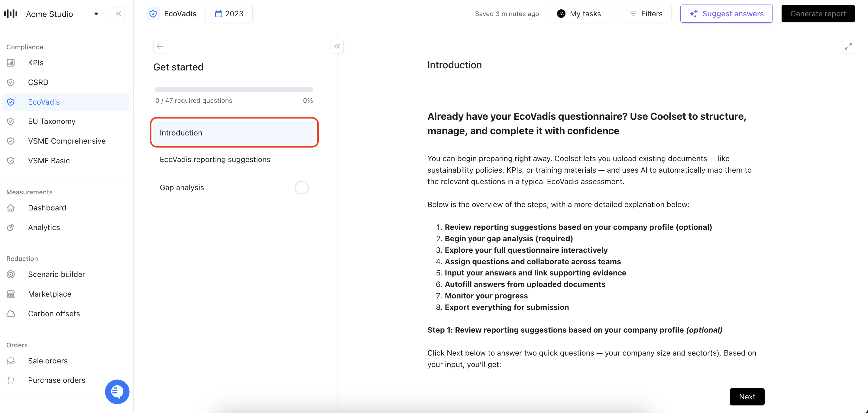Click the Gap analysis status circle

tap(302, 187)
